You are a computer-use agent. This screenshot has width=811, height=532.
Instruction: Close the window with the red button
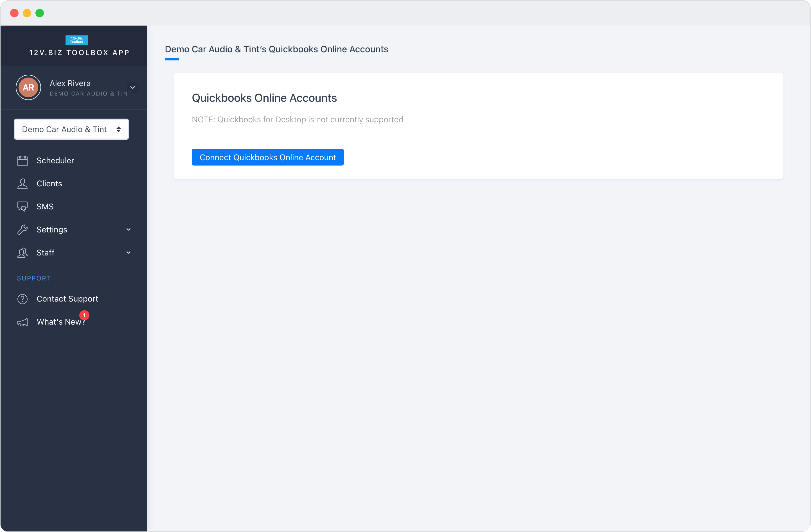click(14, 13)
